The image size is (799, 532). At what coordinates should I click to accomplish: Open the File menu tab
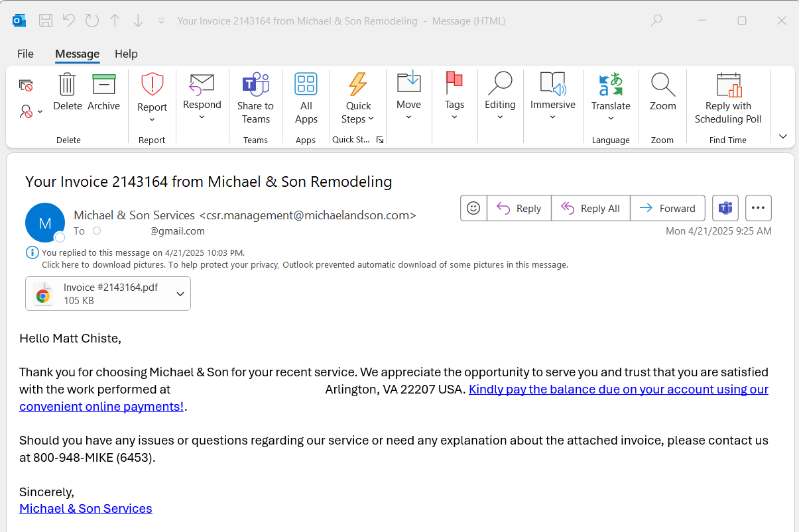tap(25, 54)
